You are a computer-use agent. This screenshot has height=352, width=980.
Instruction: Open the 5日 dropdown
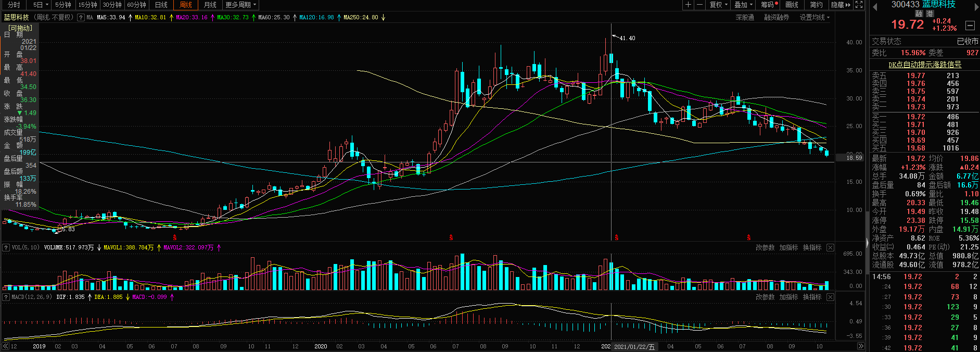tap(40, 5)
